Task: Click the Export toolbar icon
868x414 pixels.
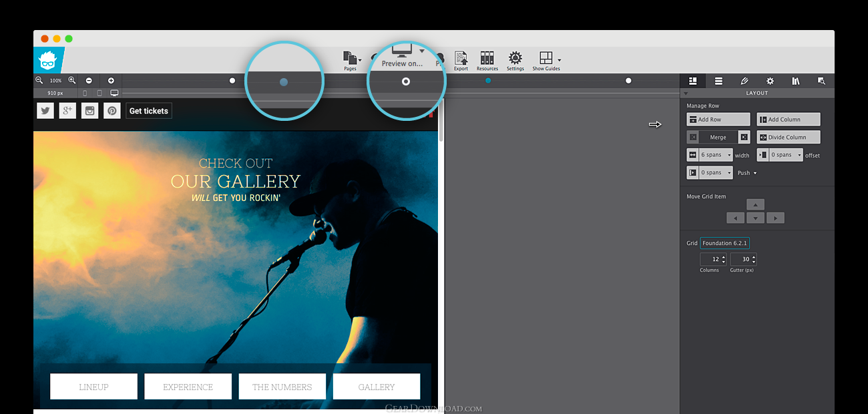Action: tap(461, 59)
